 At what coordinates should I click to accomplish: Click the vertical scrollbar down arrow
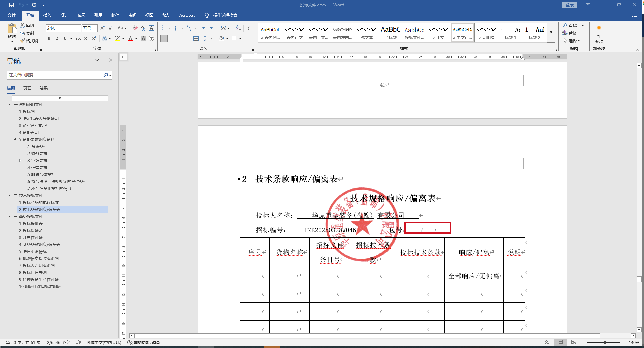[639, 330]
